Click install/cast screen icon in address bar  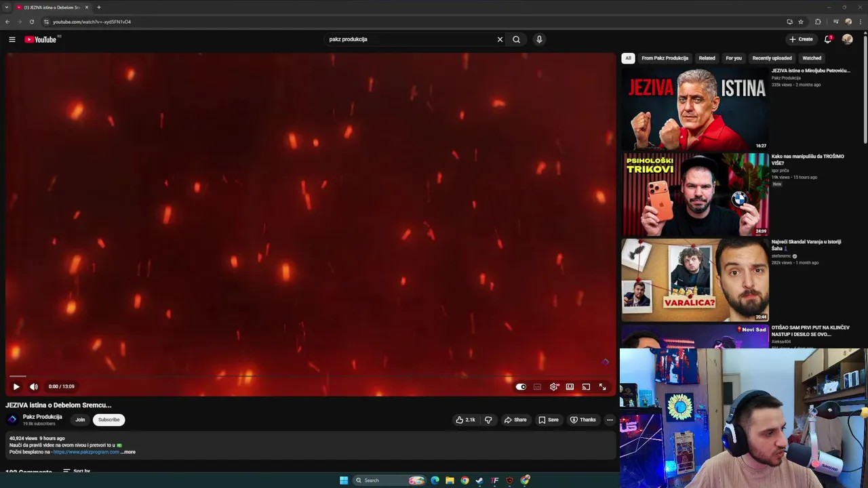tap(789, 22)
